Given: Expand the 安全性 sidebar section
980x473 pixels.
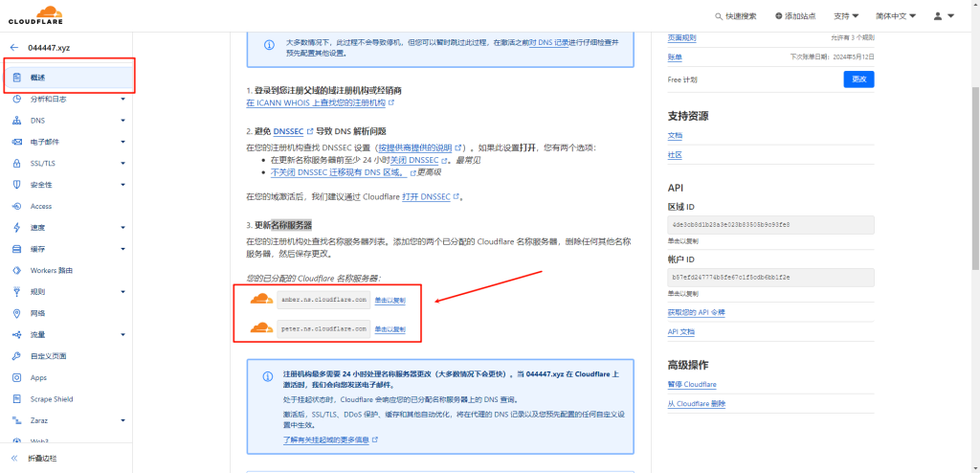Looking at the screenshot, I should [122, 184].
